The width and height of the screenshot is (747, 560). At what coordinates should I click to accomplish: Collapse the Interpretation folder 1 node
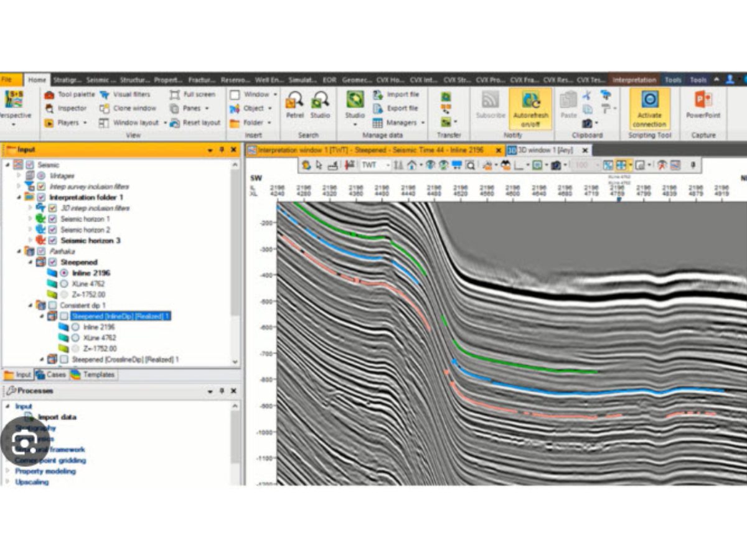pos(19,197)
